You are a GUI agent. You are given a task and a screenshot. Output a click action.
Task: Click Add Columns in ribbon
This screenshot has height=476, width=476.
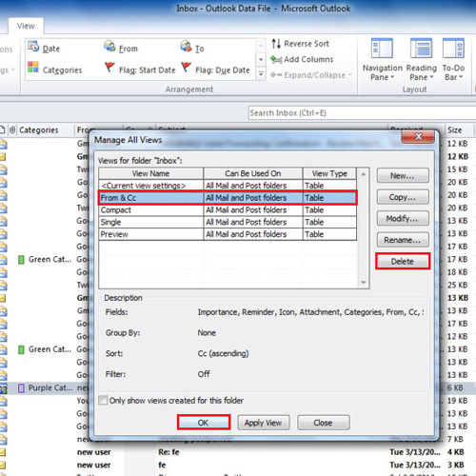click(302, 59)
